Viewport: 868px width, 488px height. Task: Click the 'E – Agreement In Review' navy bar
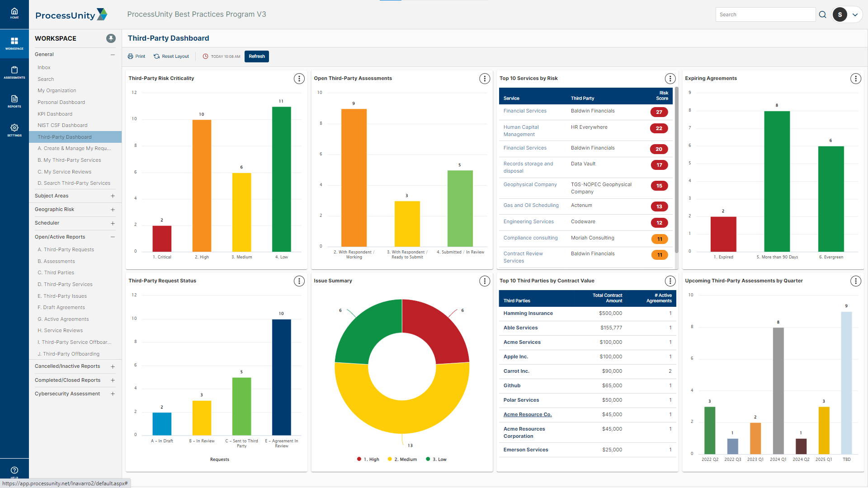click(281, 377)
